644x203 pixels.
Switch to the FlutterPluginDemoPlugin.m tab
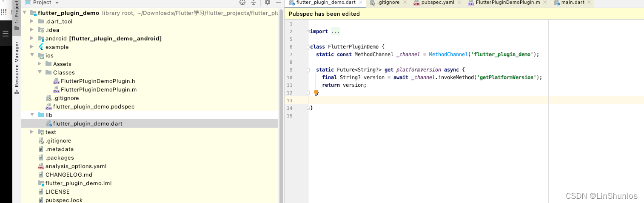507,3
